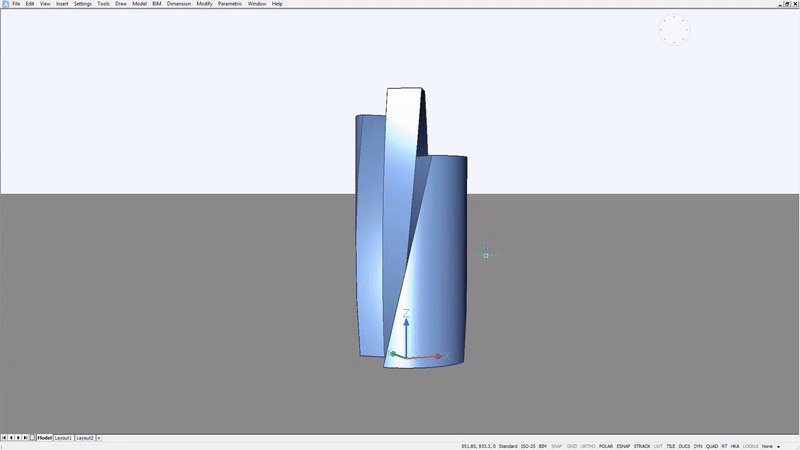Open the Tools menu
The width and height of the screenshot is (800, 450).
pos(104,4)
